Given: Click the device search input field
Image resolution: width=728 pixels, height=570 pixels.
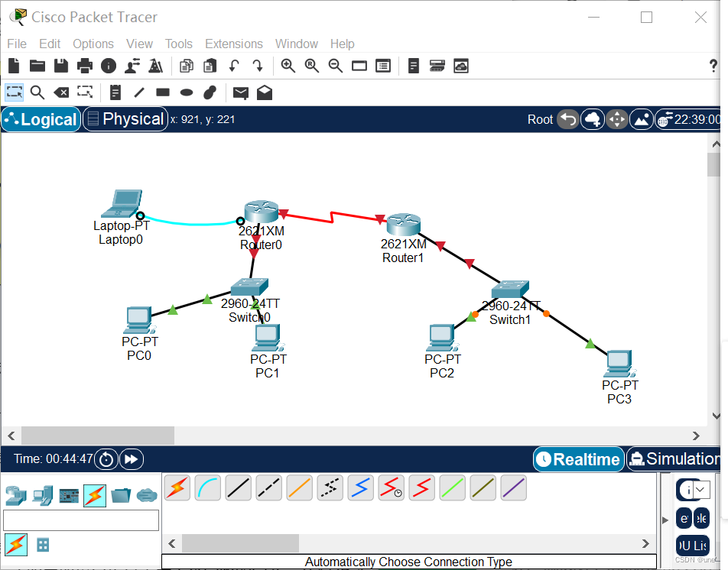Looking at the screenshot, I should coord(81,520).
